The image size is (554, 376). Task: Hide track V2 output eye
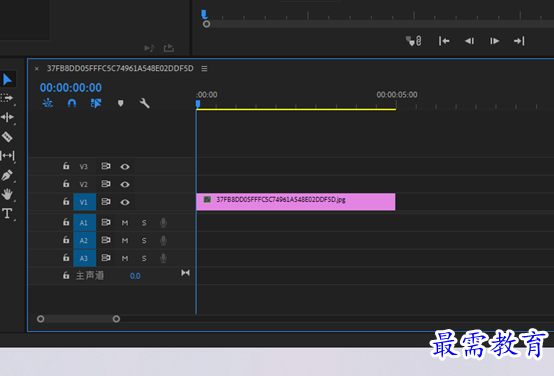[x=125, y=184]
